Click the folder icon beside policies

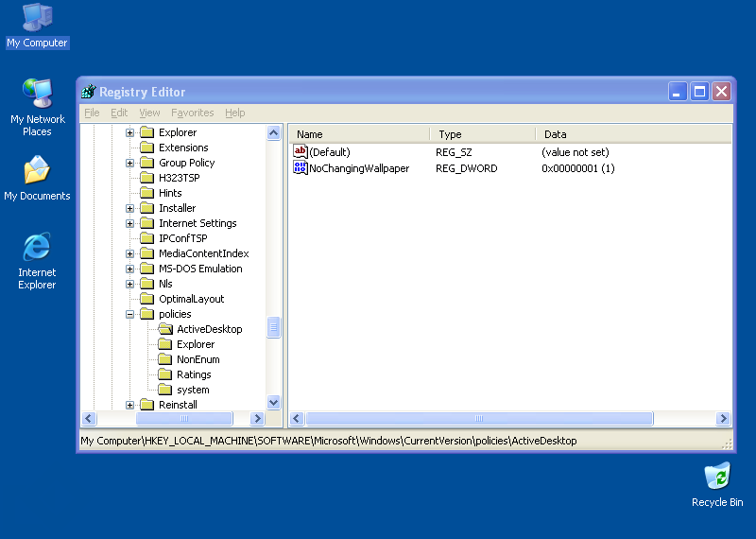(x=147, y=314)
